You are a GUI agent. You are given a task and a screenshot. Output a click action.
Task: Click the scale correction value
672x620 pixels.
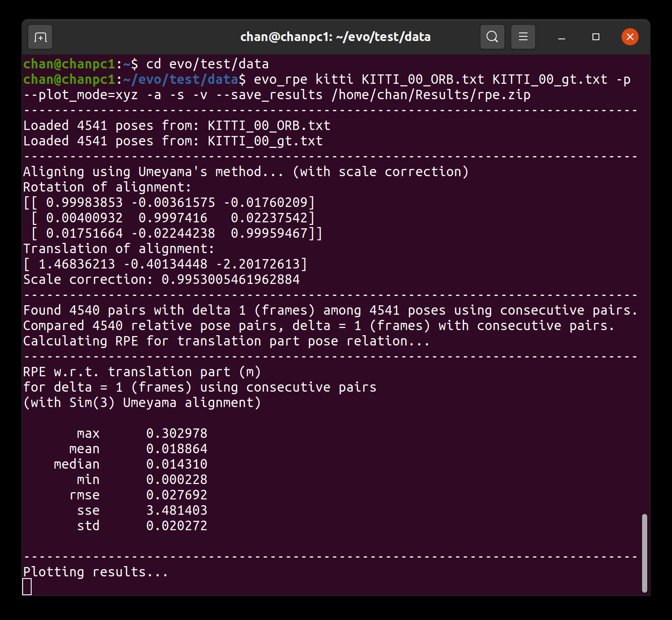tap(230, 280)
